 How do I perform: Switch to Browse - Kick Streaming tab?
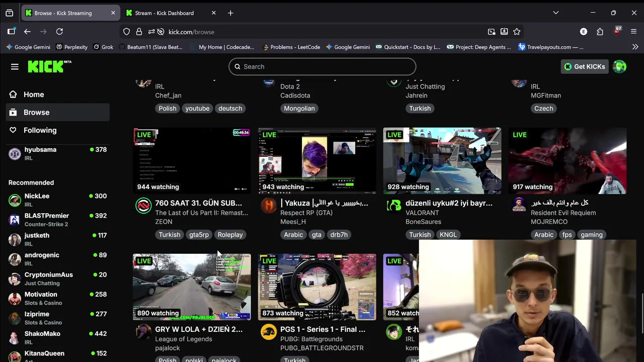click(70, 13)
